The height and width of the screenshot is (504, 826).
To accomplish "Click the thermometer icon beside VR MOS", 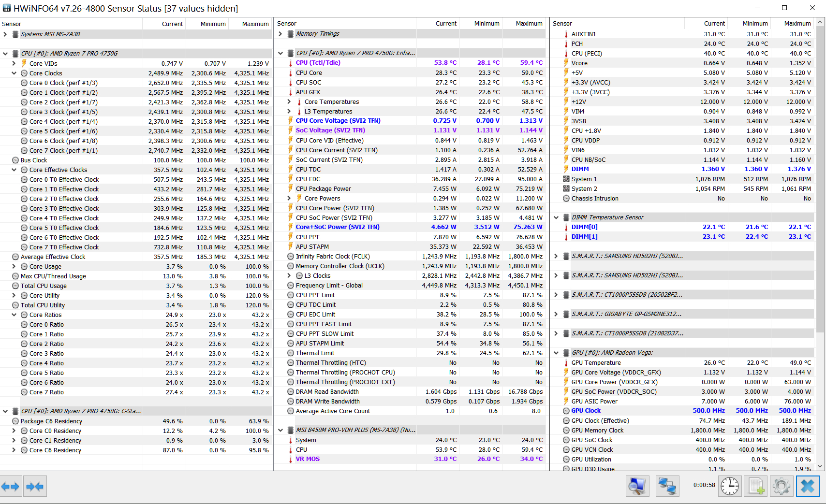I will pyautogui.click(x=290, y=459).
